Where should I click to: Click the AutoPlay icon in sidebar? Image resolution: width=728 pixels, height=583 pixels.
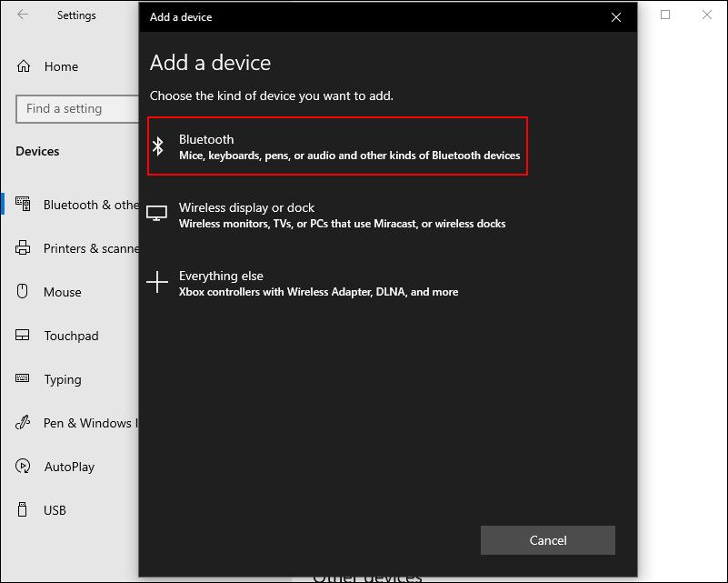24,467
